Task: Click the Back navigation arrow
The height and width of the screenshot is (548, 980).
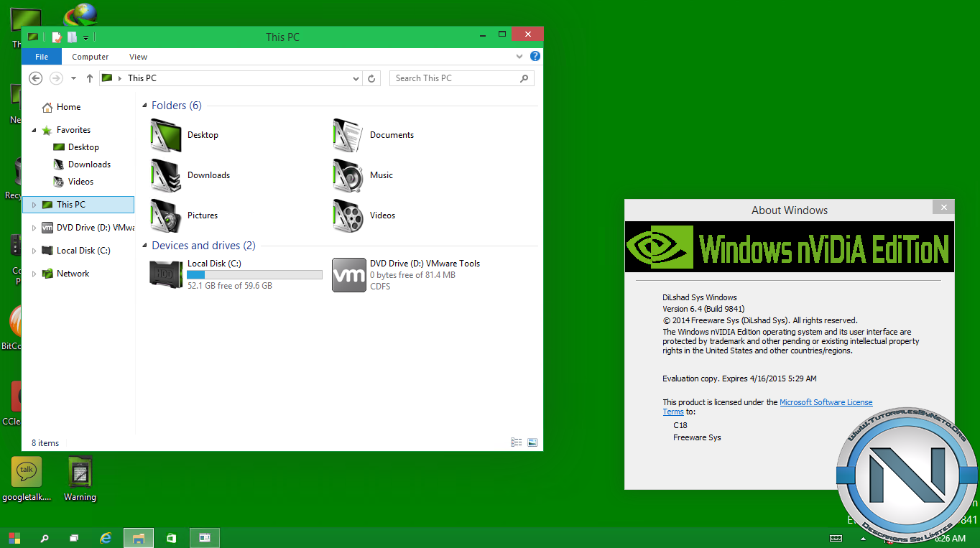Action: [36, 78]
